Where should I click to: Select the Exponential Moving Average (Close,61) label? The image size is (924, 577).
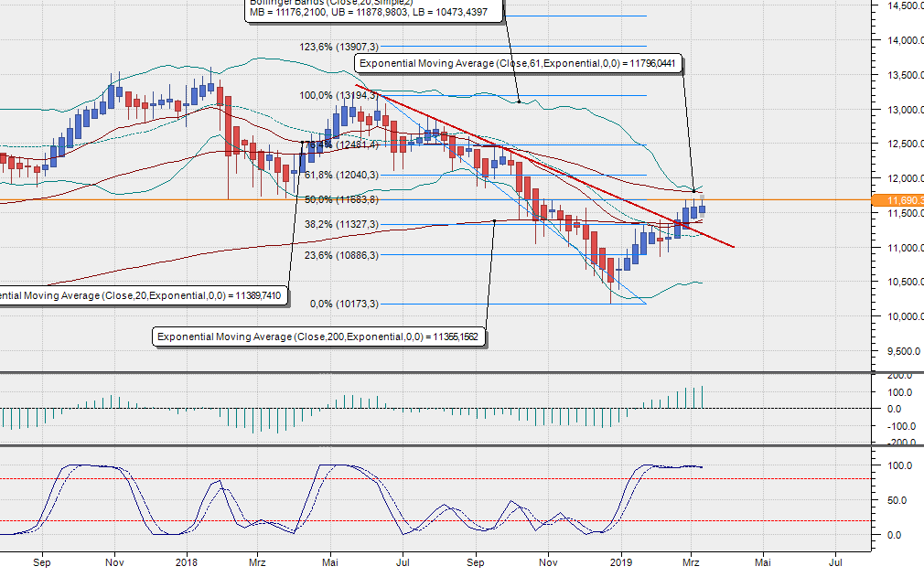[x=518, y=63]
